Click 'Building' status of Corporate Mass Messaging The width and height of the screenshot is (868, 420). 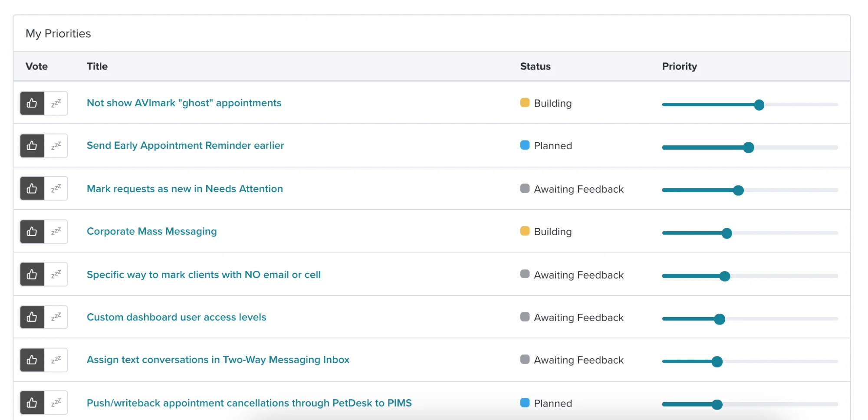pos(546,231)
